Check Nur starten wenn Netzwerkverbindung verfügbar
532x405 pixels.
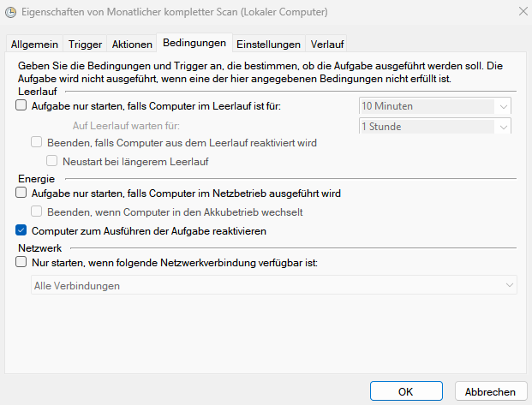coord(21,262)
